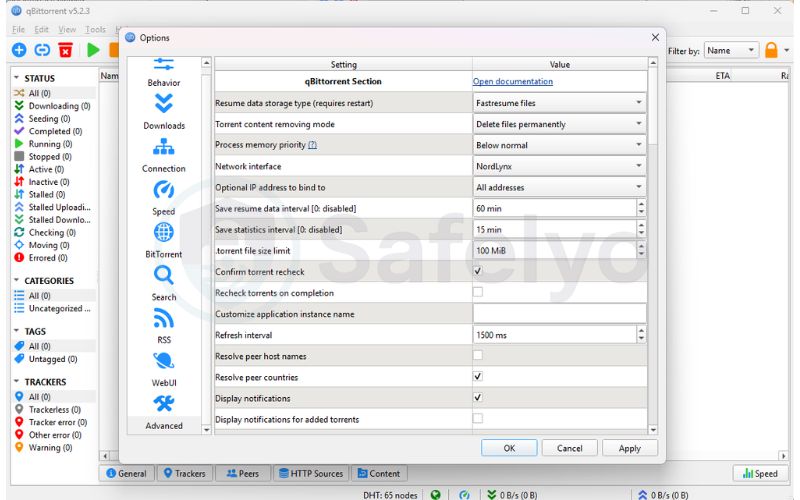Click the OK button
800x500 pixels.
point(509,448)
